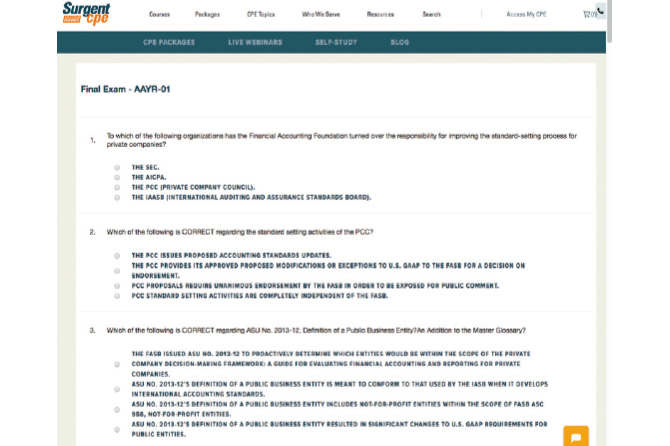Click question 3 text about ASU No. 2013-12
Viewport: 670px width, 446px height.
(x=316, y=330)
